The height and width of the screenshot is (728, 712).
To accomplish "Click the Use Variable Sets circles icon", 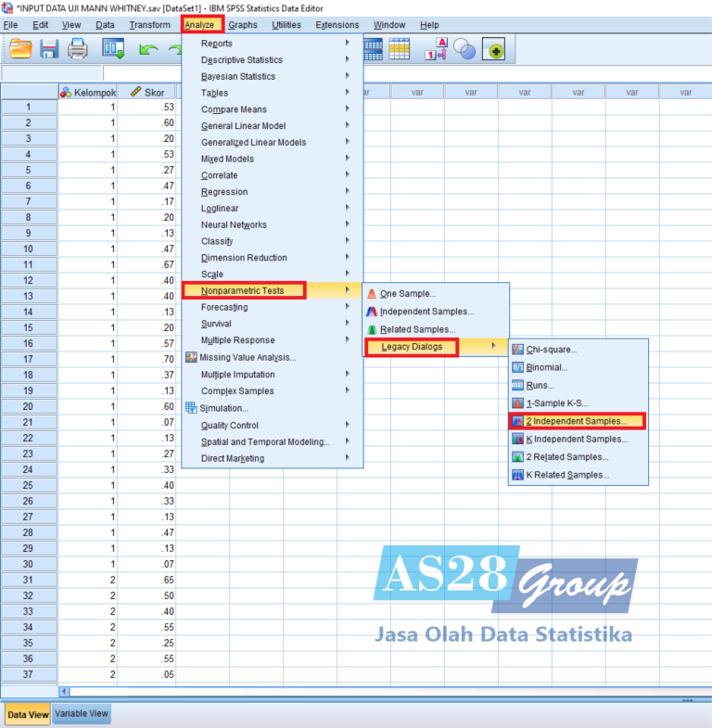I will pos(464,50).
